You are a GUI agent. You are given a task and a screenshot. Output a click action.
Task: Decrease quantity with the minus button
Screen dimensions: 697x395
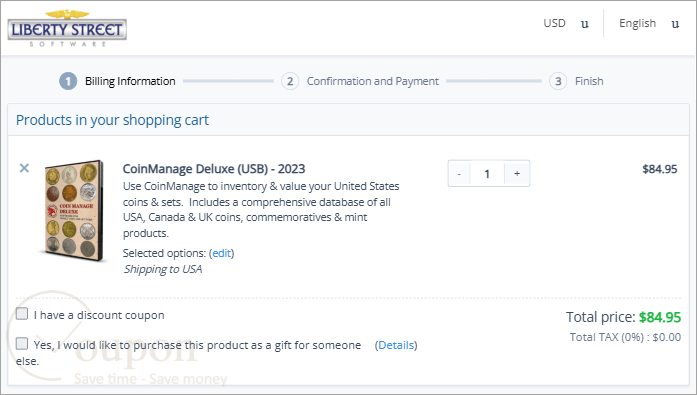[459, 174]
